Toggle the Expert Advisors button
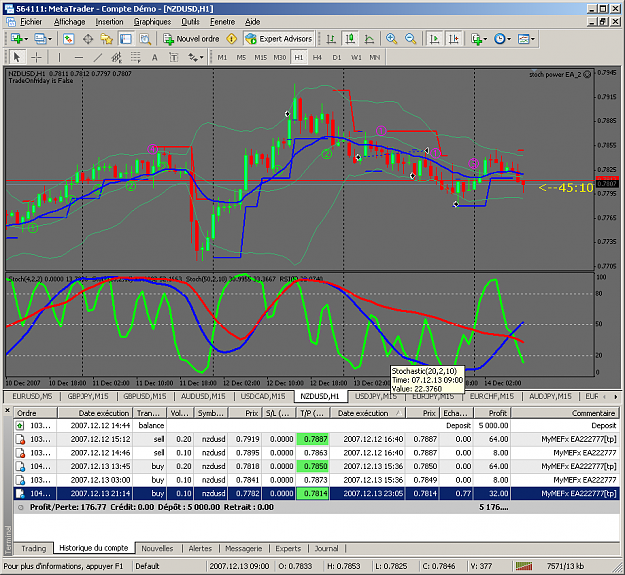Image resolution: width=625 pixels, height=575 pixels. 279,39
